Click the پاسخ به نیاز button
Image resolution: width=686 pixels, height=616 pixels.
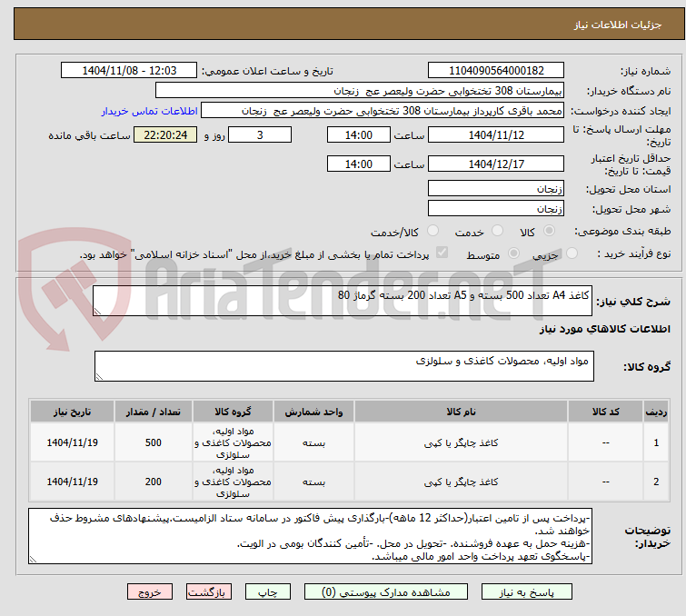click(526, 592)
